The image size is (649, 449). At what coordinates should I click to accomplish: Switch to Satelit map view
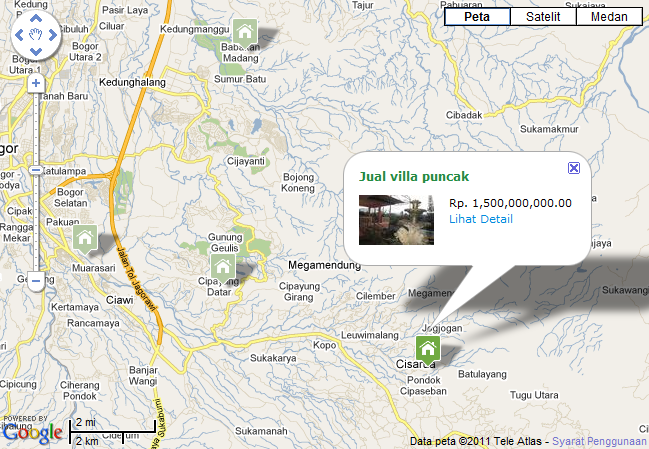coord(543,17)
